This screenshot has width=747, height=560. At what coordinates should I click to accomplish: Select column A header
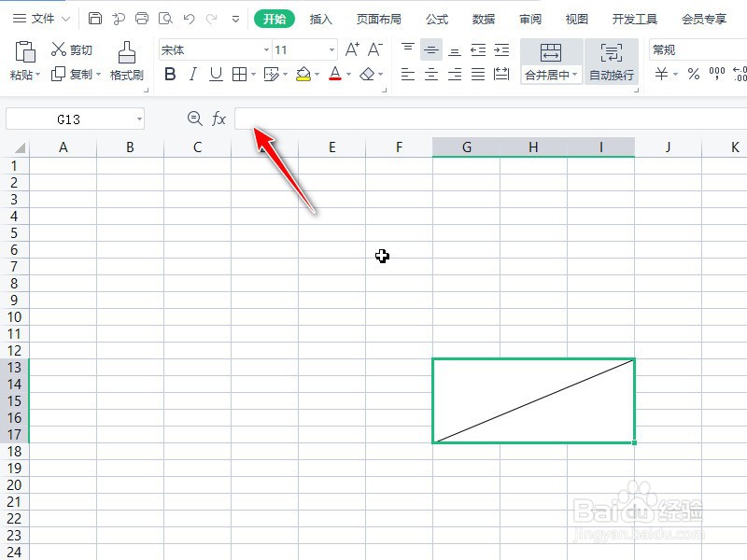click(x=63, y=147)
